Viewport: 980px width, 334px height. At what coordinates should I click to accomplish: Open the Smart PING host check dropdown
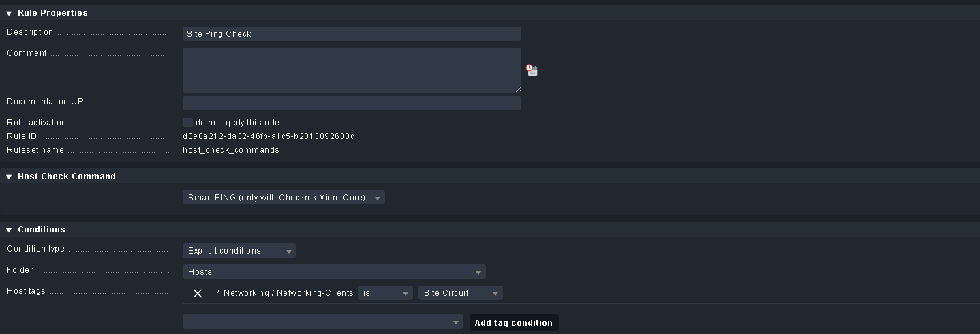tap(283, 198)
